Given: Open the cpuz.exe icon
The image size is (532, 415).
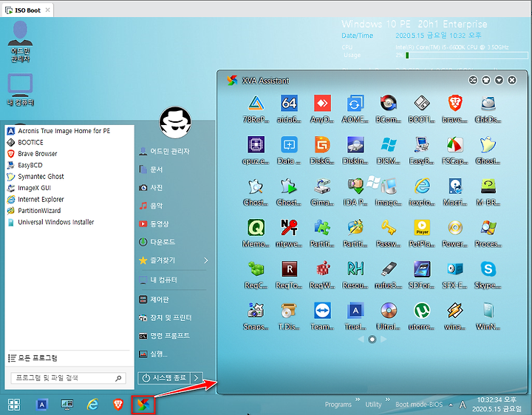Looking at the screenshot, I should click(x=256, y=145).
